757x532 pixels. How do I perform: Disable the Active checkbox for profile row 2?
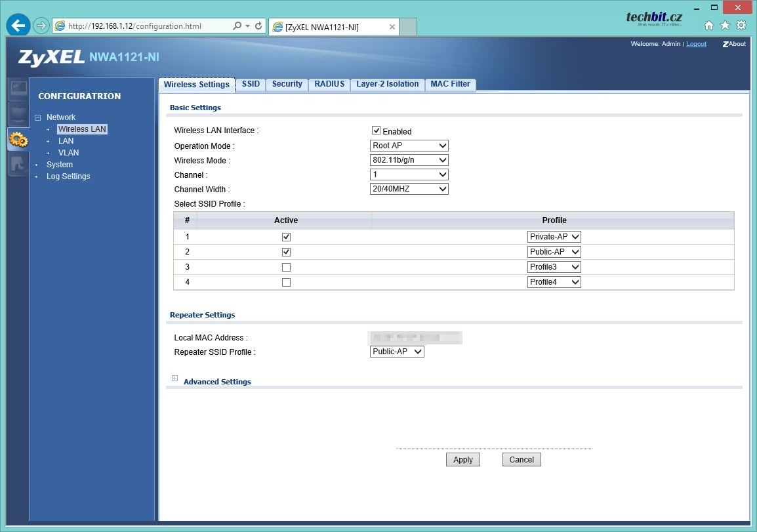coord(286,253)
